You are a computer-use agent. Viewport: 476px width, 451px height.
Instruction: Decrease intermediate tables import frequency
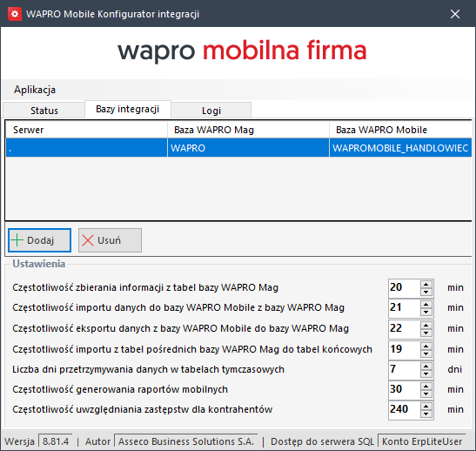coord(426,353)
